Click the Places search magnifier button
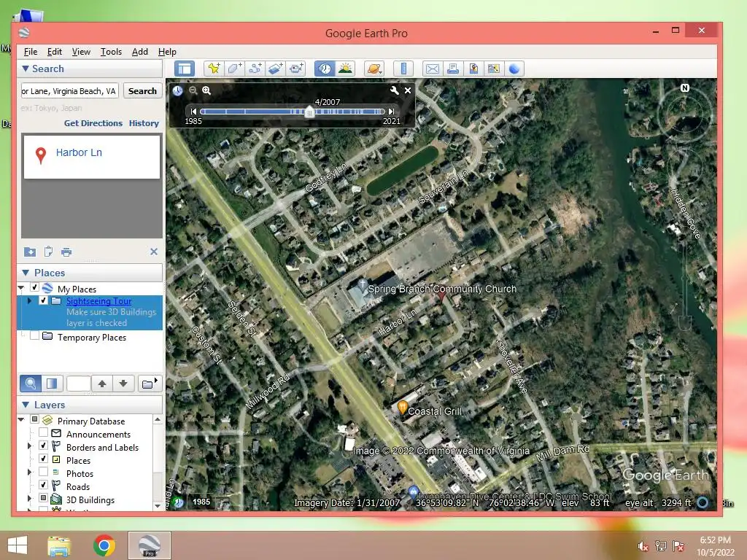Image resolution: width=747 pixels, height=560 pixels. (x=30, y=384)
